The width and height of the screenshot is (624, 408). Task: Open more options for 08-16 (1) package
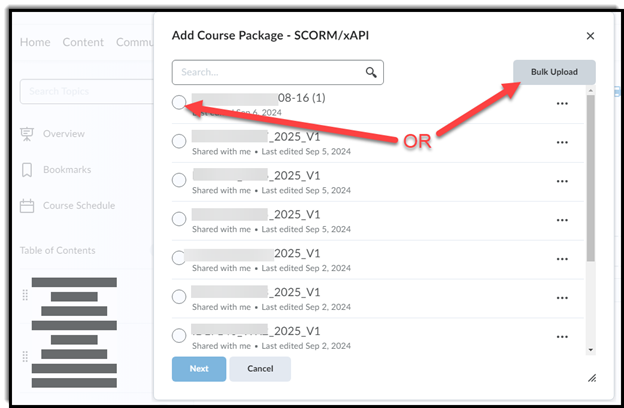pos(562,103)
